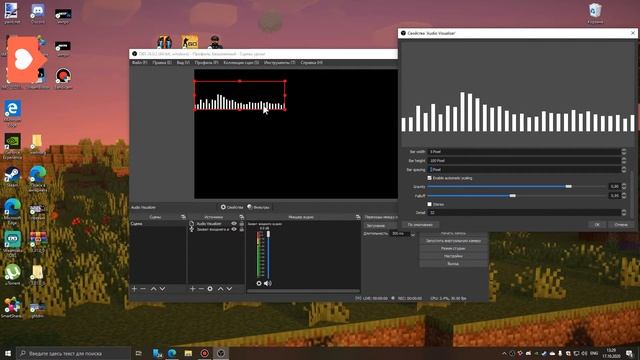Image resolution: width=640 pixels, height=360 pixels.
Task: Pop out the Scenes dock panel
Action: [183, 217]
